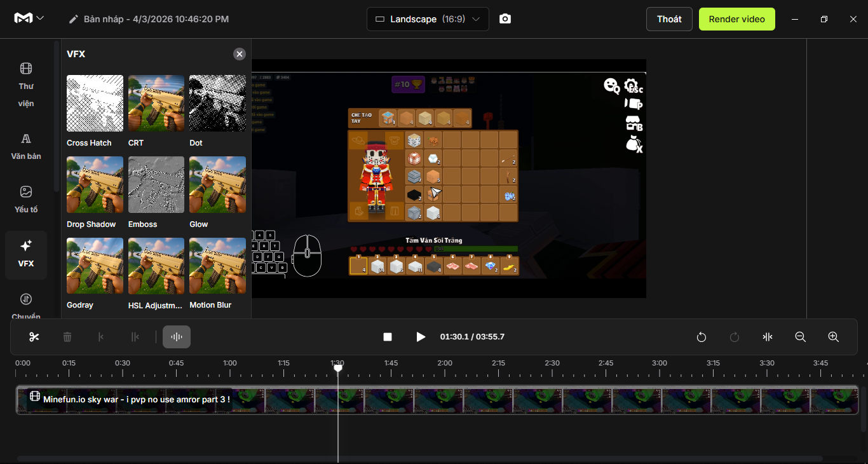The width and height of the screenshot is (868, 464).
Task: Zoom in the timeline
Action: [x=834, y=337]
